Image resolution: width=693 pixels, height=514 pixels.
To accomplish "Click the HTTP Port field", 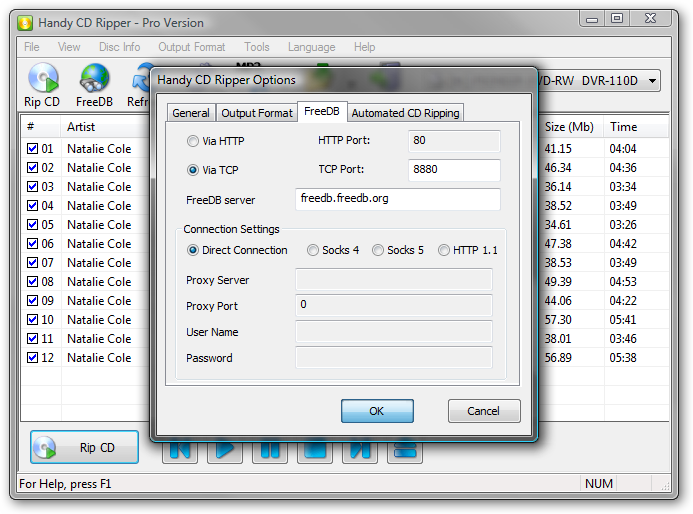I will coord(454,141).
